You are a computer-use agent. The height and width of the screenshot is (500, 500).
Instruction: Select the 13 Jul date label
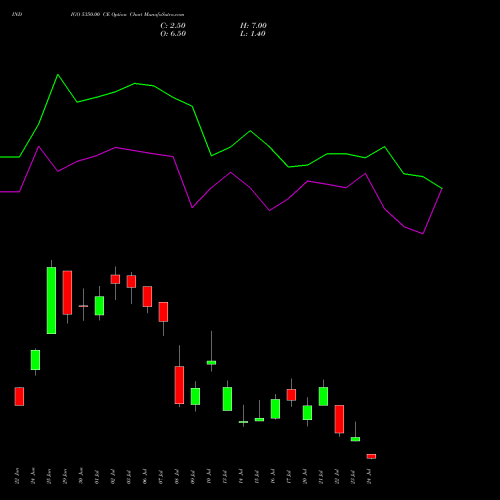[225, 476]
